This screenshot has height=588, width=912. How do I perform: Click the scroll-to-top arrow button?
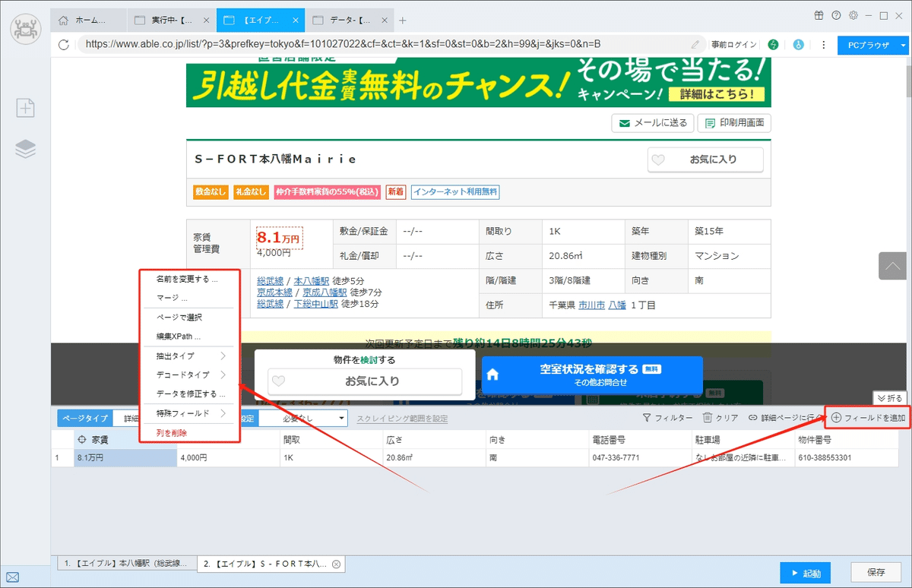coord(891,265)
